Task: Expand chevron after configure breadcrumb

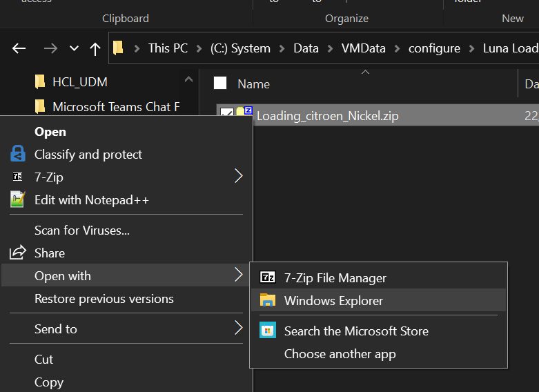Action: (x=471, y=48)
